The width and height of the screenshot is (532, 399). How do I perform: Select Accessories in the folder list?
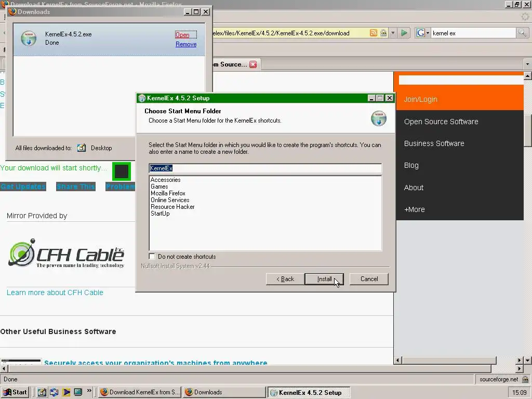(x=166, y=180)
